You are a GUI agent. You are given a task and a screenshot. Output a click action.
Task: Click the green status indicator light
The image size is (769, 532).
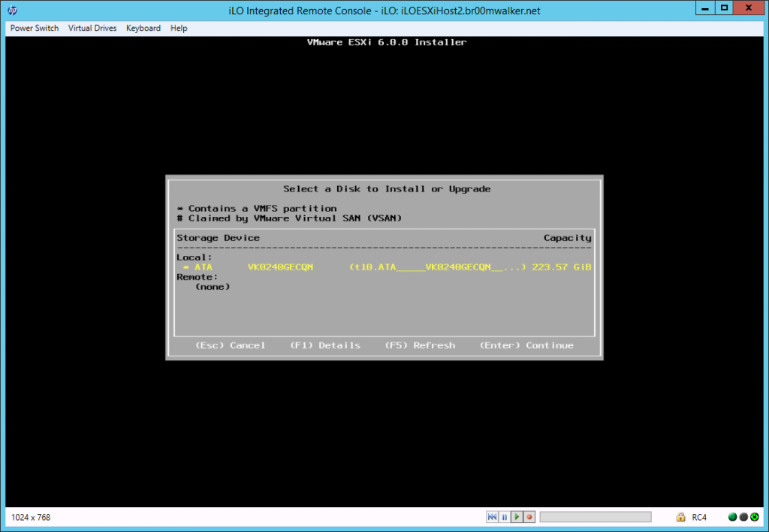[x=733, y=517]
